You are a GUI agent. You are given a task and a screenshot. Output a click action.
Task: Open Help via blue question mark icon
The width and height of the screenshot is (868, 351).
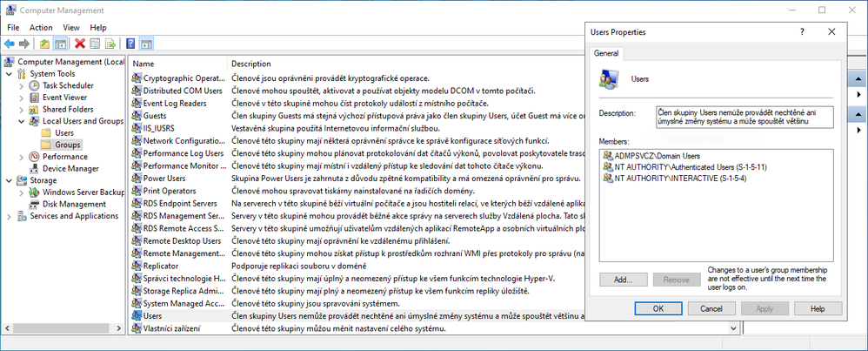tap(130, 44)
